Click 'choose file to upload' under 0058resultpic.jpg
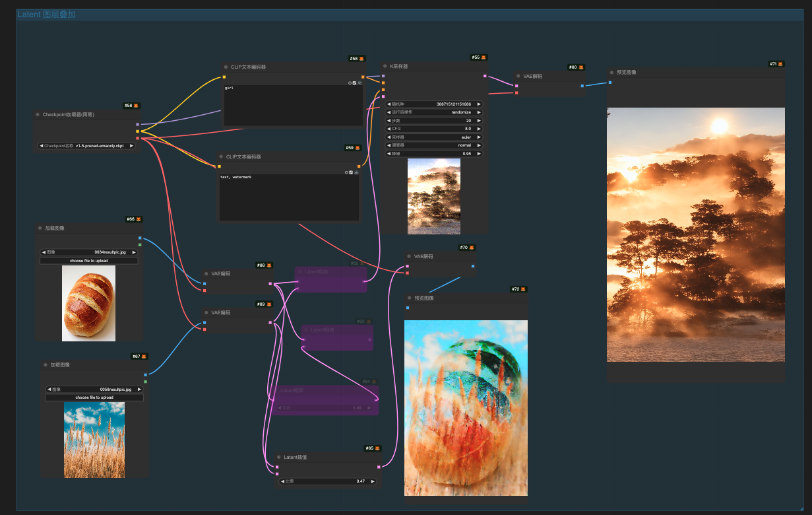Screen dimensions: 812x515 pos(94,397)
